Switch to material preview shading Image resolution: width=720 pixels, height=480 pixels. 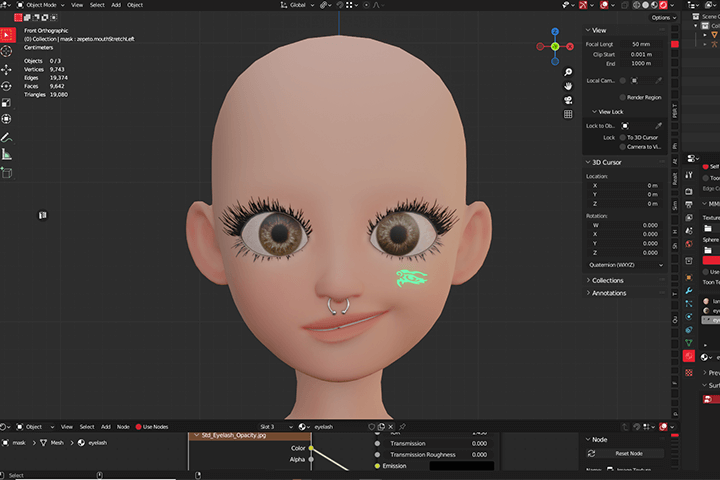[x=654, y=5]
